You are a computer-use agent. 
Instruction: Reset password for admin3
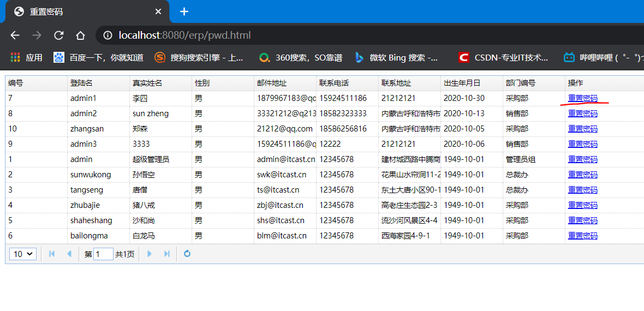pyautogui.click(x=582, y=144)
